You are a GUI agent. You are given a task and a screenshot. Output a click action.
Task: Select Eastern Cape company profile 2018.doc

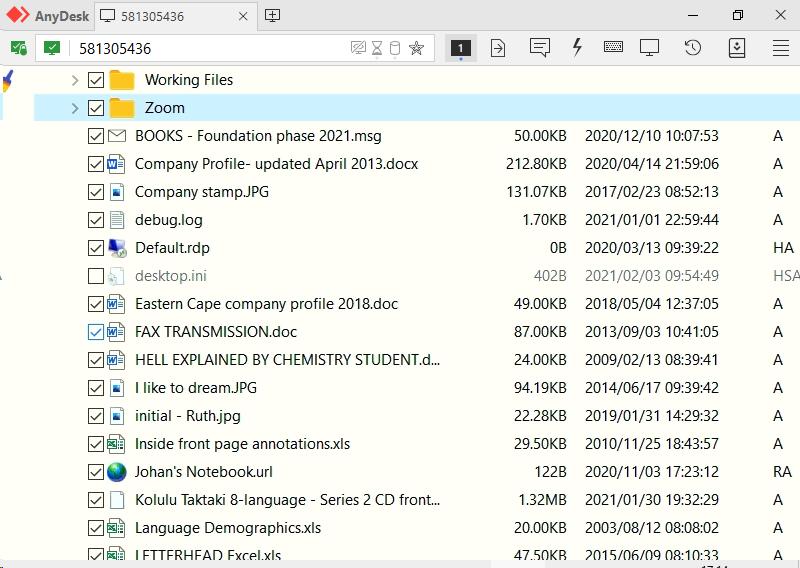(266, 304)
